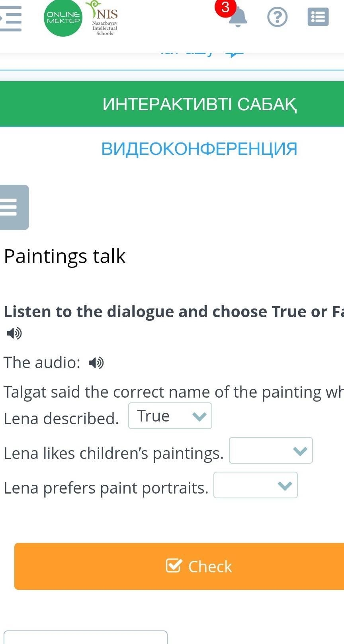Play the audio next to 'The audio:'
This screenshot has height=644, width=344.
click(x=96, y=363)
